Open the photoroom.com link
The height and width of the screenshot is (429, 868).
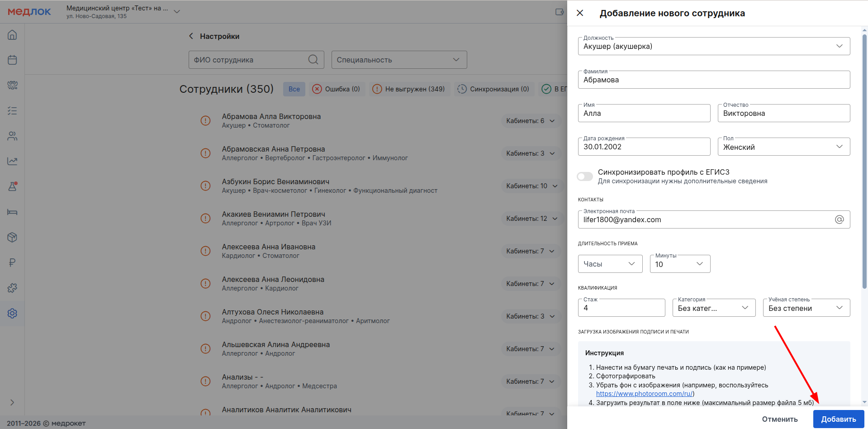pos(644,394)
